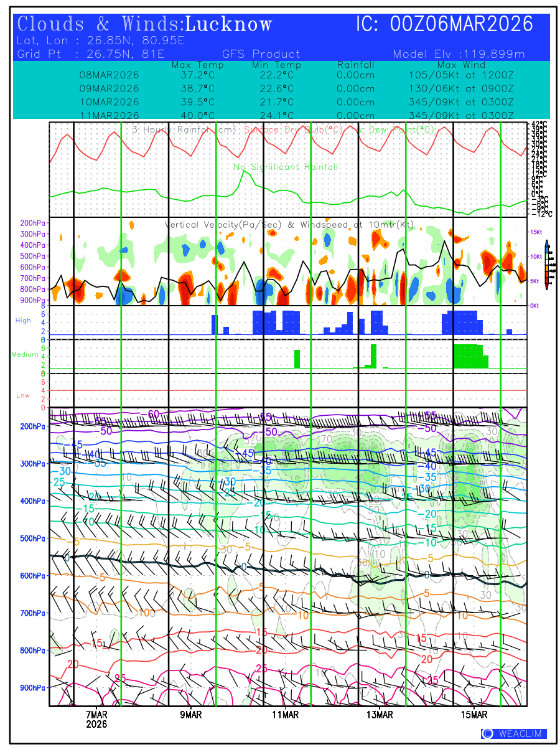The height and width of the screenshot is (747, 560).
Task: Click the Vertical Velocity panel title
Action: tap(289, 225)
